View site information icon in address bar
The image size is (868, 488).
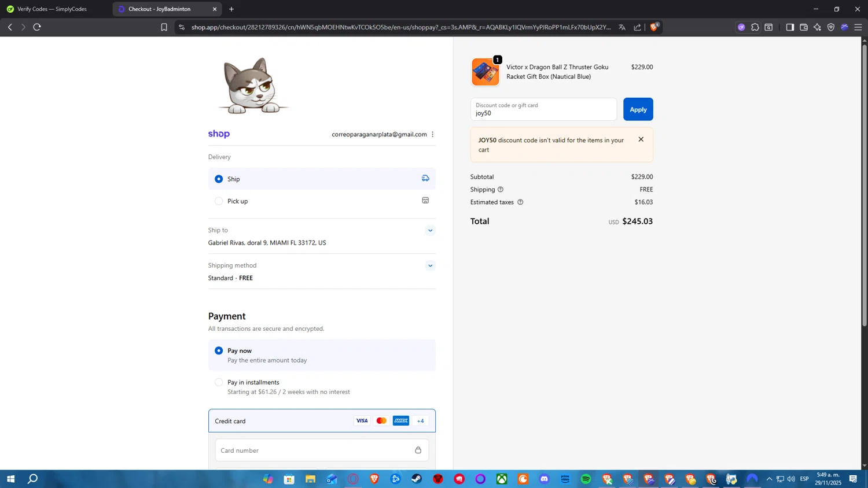(182, 27)
